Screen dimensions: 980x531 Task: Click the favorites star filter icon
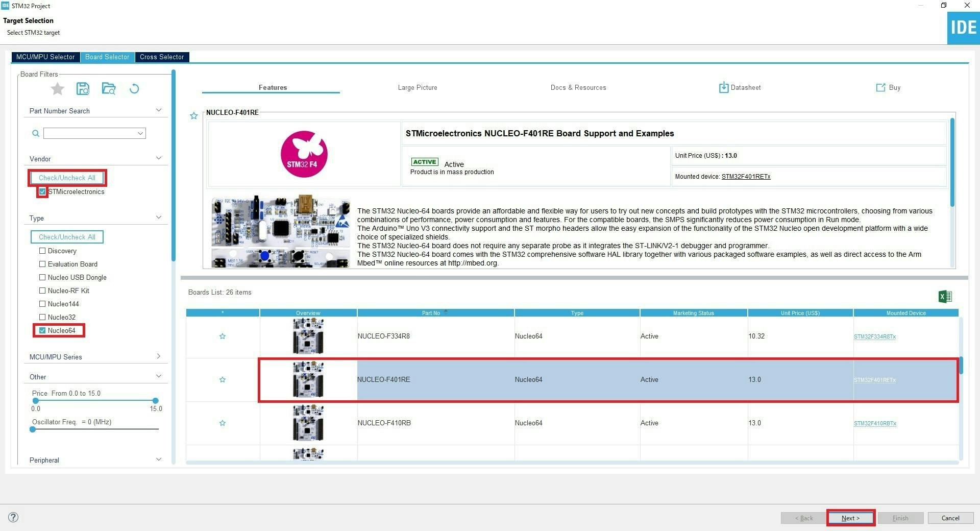tap(58, 89)
